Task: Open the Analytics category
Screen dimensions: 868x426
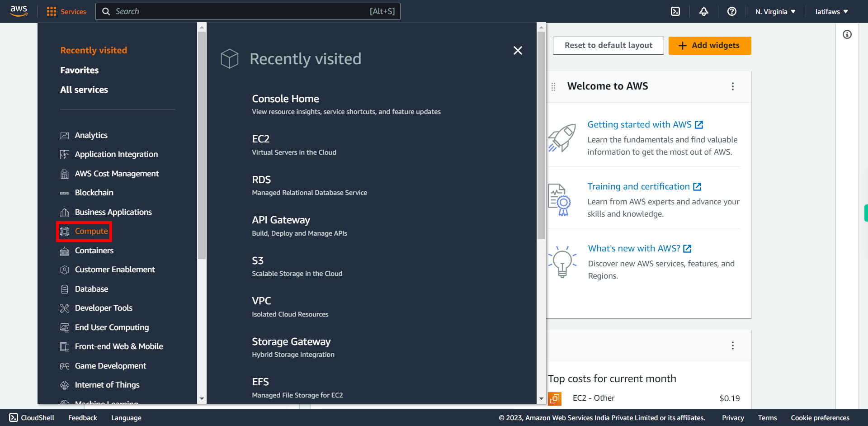Action: (91, 135)
